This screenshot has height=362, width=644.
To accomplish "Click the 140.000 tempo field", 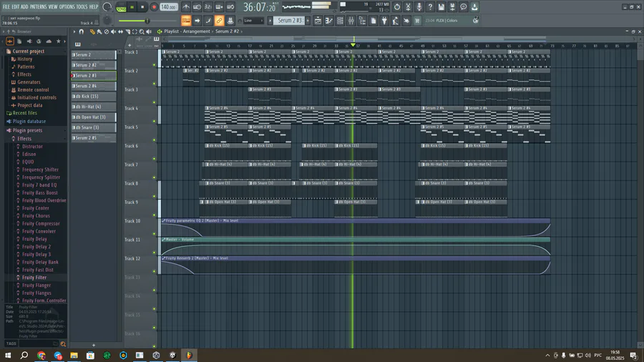I will [x=169, y=7].
